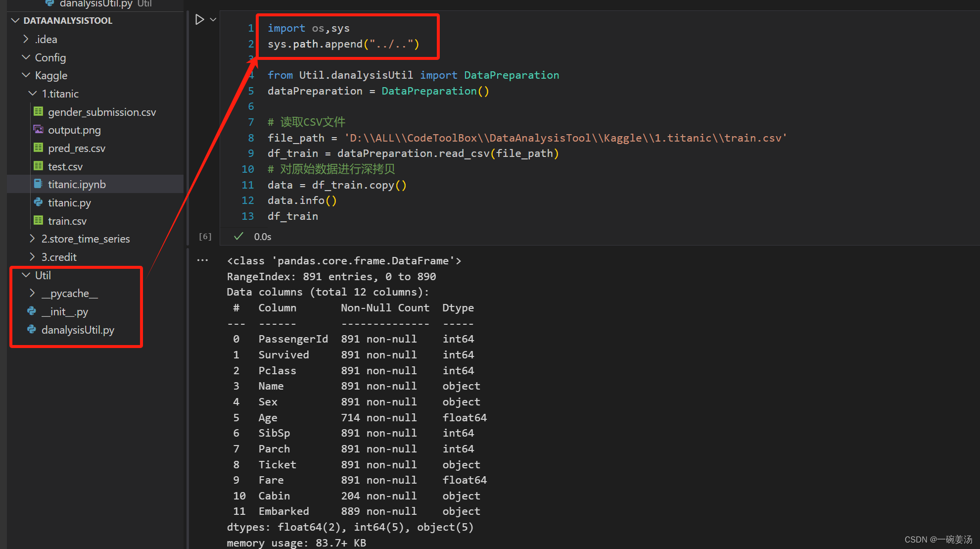The width and height of the screenshot is (980, 549).
Task: Click the DataPreparation() assignment on line 5
Action: click(x=378, y=91)
